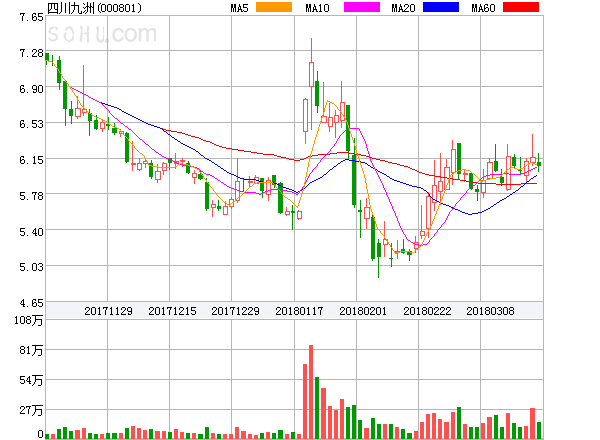Select the MA10 legend label
600x440 pixels.
tap(317, 8)
